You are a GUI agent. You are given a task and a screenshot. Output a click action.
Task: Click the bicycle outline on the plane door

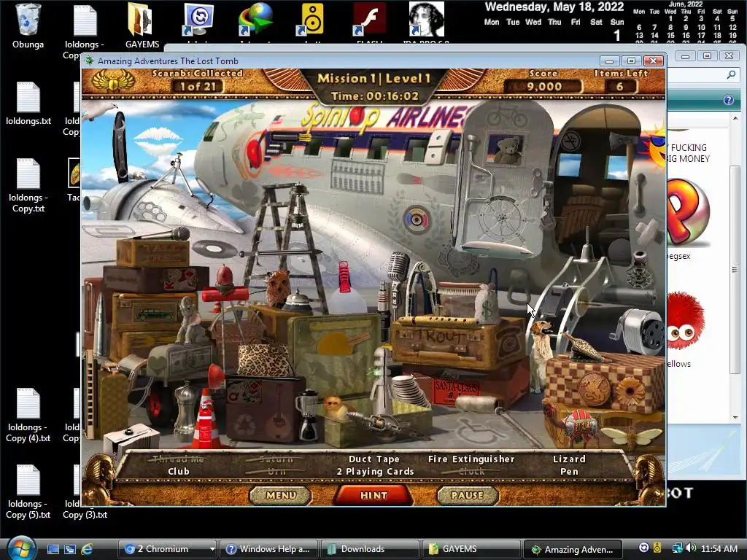(x=506, y=114)
